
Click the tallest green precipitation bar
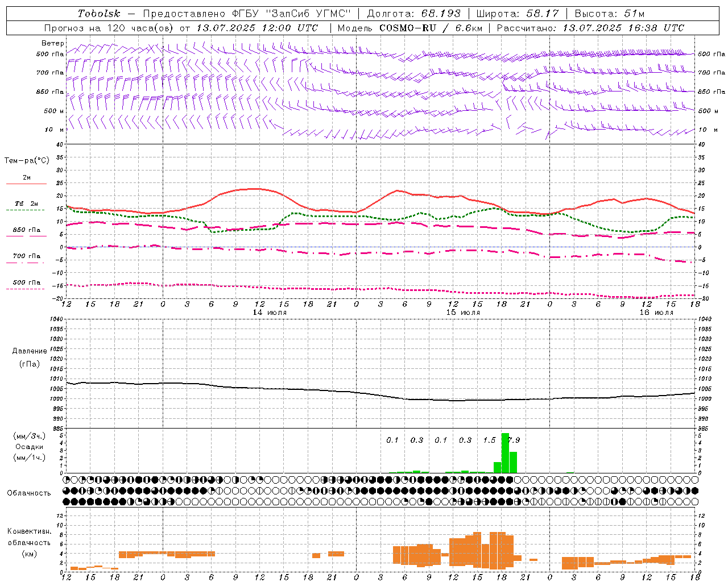tap(505, 453)
